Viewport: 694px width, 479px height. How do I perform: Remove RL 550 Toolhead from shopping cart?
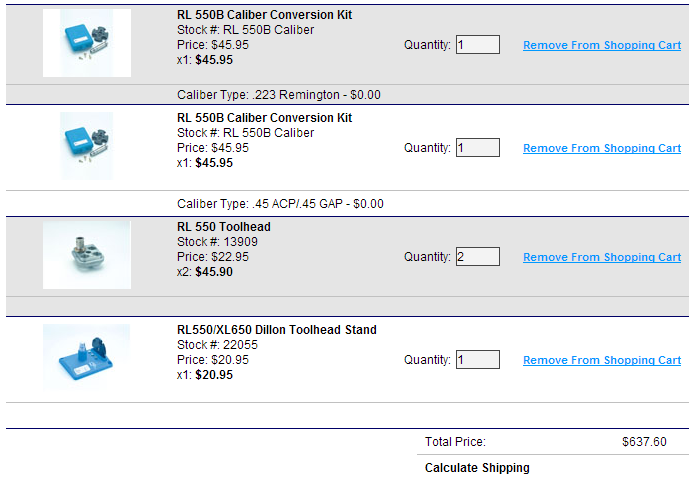(602, 257)
